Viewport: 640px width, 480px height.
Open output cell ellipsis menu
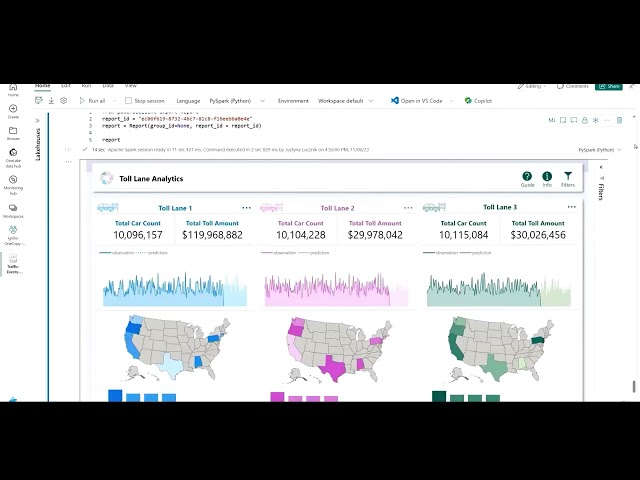point(69,162)
